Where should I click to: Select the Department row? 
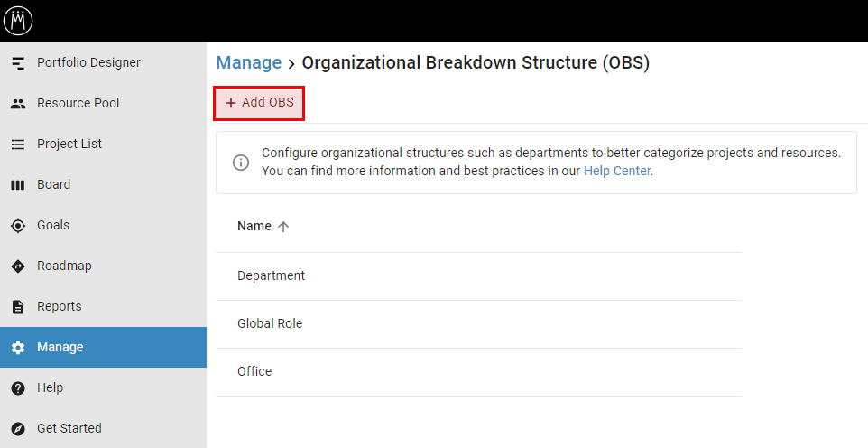pyautogui.click(x=272, y=275)
